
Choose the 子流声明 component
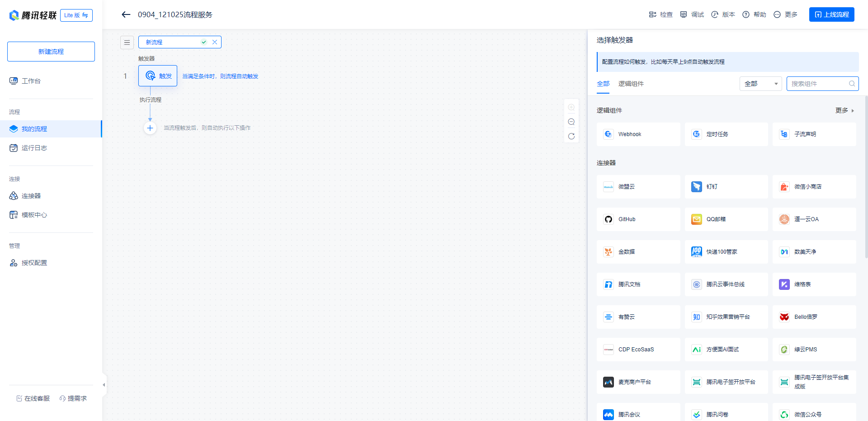point(814,134)
